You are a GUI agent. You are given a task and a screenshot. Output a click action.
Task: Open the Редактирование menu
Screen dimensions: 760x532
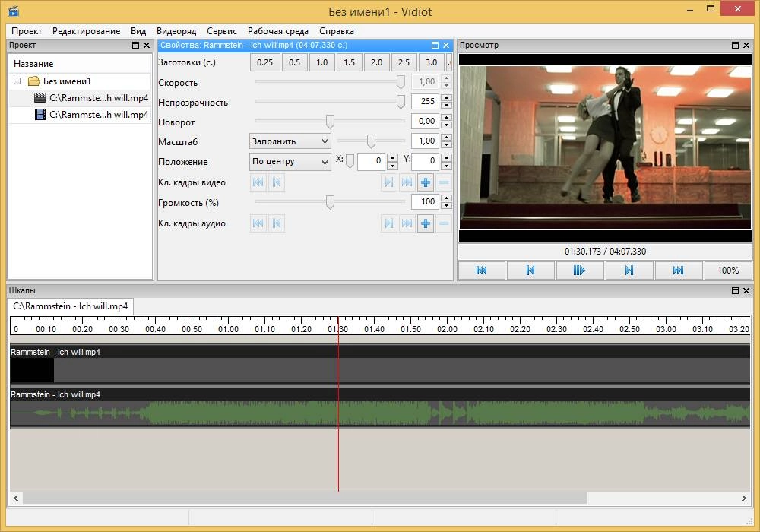click(x=87, y=31)
